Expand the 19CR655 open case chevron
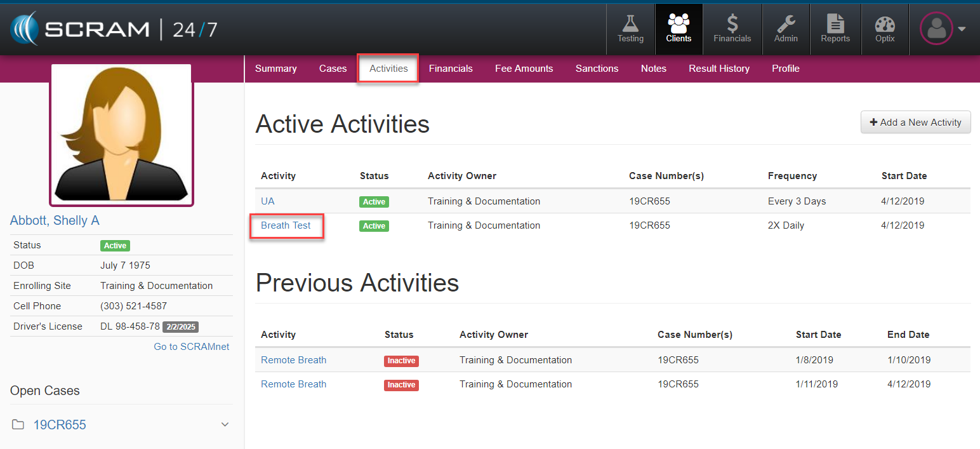The width and height of the screenshot is (980, 449). [225, 425]
